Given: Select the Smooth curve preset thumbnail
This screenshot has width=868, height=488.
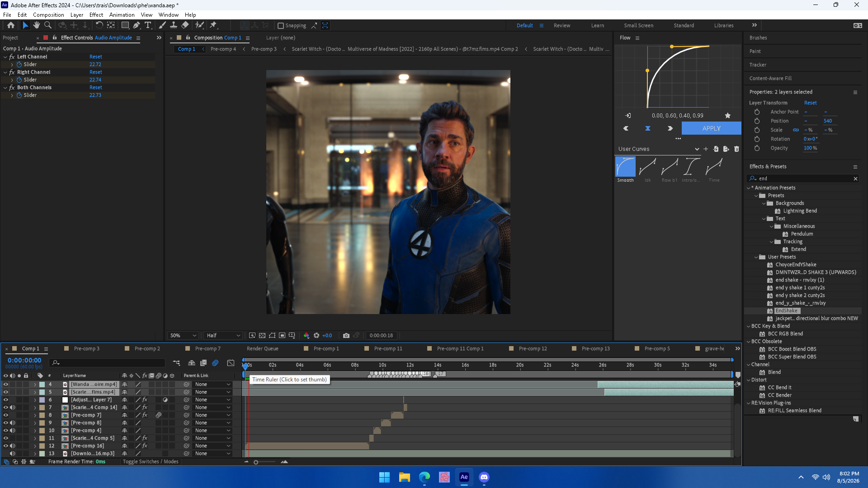Looking at the screenshot, I should (626, 167).
